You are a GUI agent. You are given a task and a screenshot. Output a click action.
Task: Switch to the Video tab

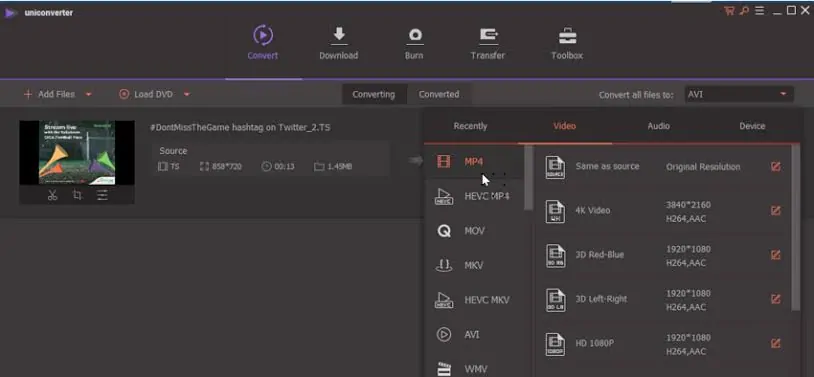pos(564,126)
